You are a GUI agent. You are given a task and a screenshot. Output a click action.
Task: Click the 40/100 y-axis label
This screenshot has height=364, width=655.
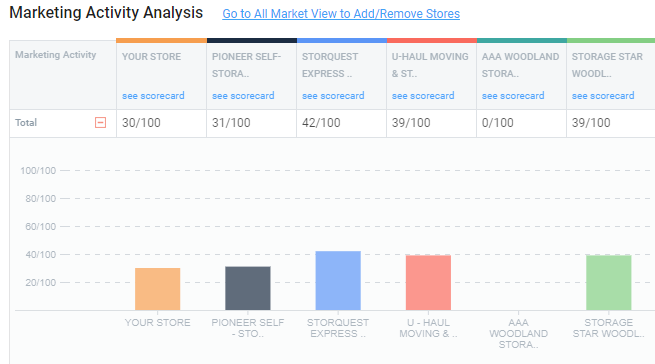(x=41, y=255)
